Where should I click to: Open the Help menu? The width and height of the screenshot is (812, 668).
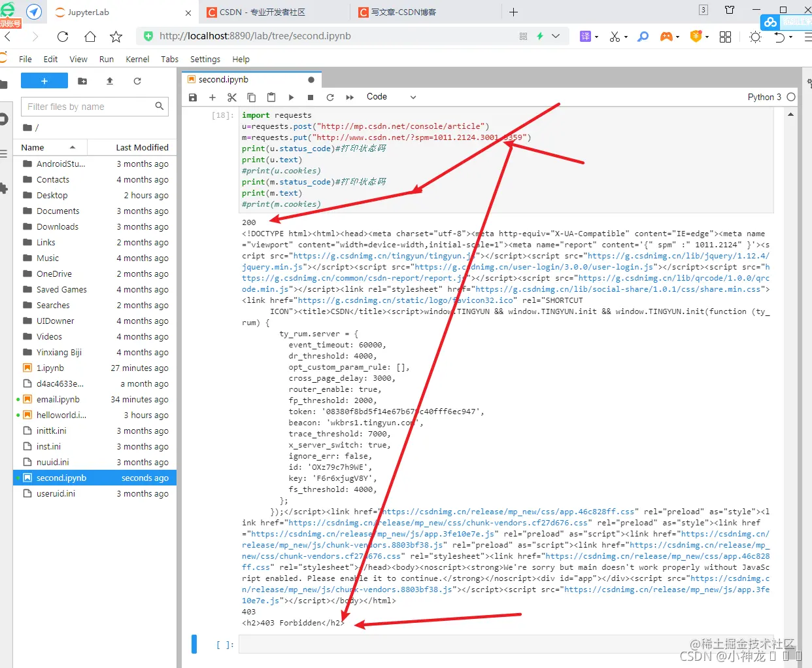[241, 59]
